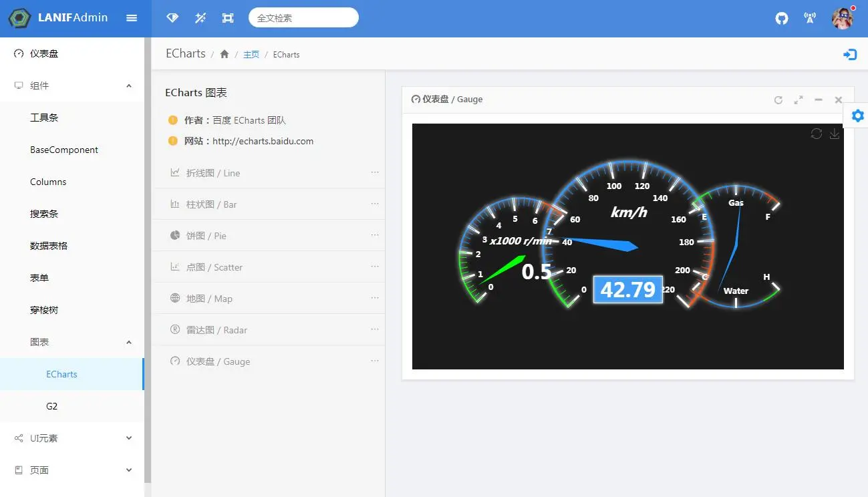Open 搜索条 sidebar item
Image resolution: width=868 pixels, height=497 pixels.
pyautogui.click(x=71, y=214)
